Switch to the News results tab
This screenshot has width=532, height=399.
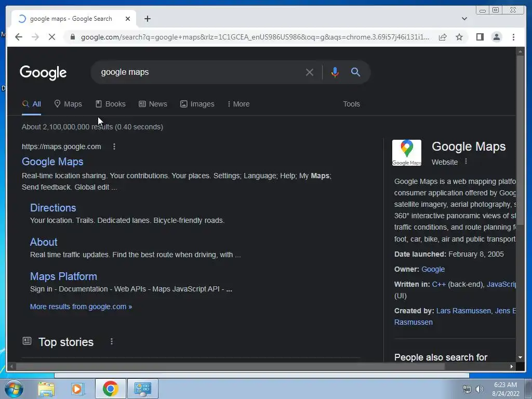coord(153,104)
